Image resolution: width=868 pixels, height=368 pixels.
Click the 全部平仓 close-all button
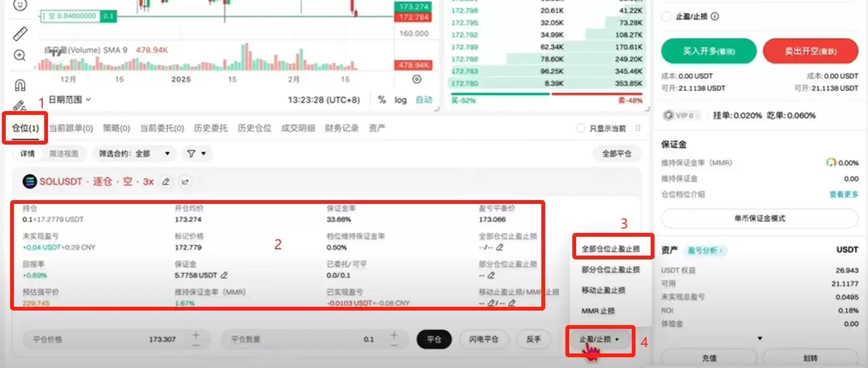click(616, 153)
